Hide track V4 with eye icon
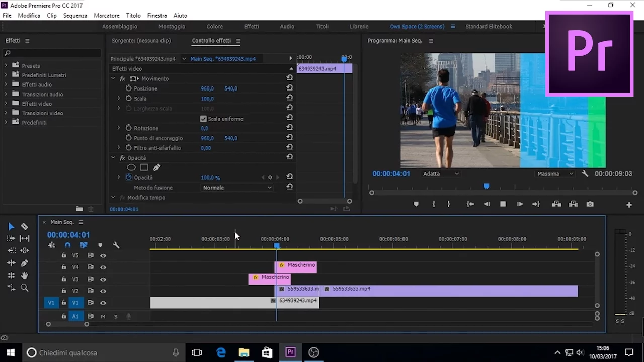Viewport: 644px width, 362px height. (103, 267)
